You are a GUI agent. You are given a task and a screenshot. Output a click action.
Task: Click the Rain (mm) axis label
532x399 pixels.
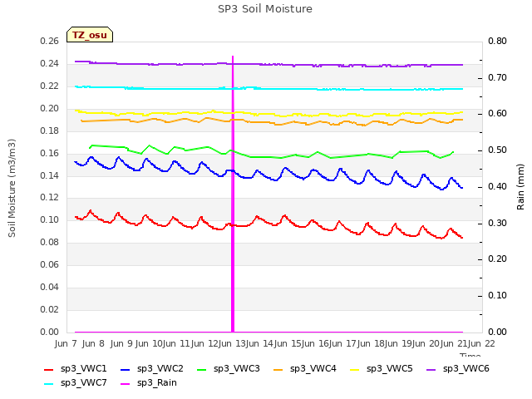click(520, 187)
